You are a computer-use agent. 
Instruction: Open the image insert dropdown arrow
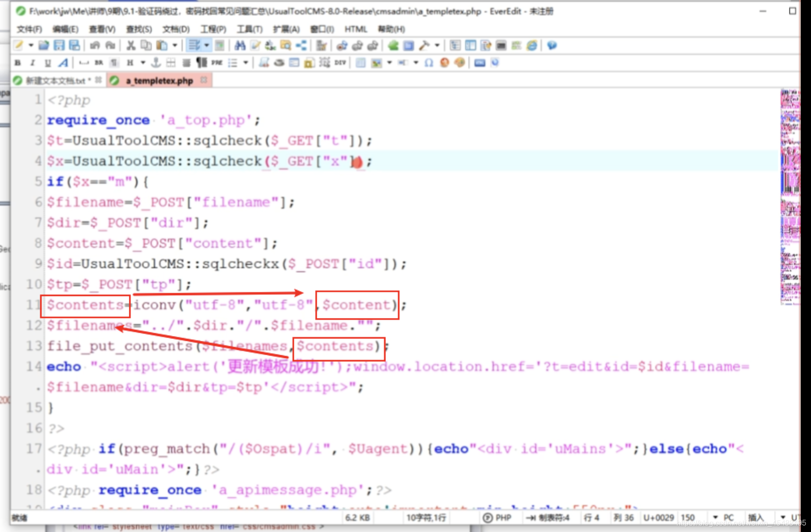389,62
